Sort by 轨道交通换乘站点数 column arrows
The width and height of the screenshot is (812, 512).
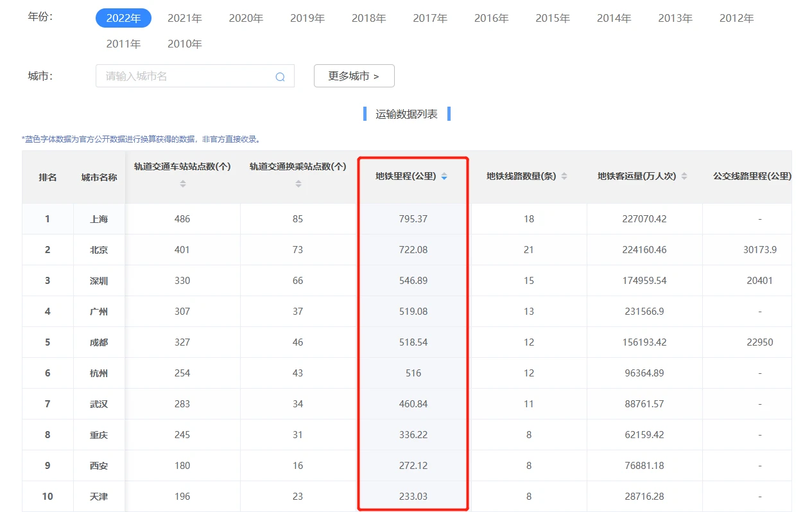coord(298,184)
